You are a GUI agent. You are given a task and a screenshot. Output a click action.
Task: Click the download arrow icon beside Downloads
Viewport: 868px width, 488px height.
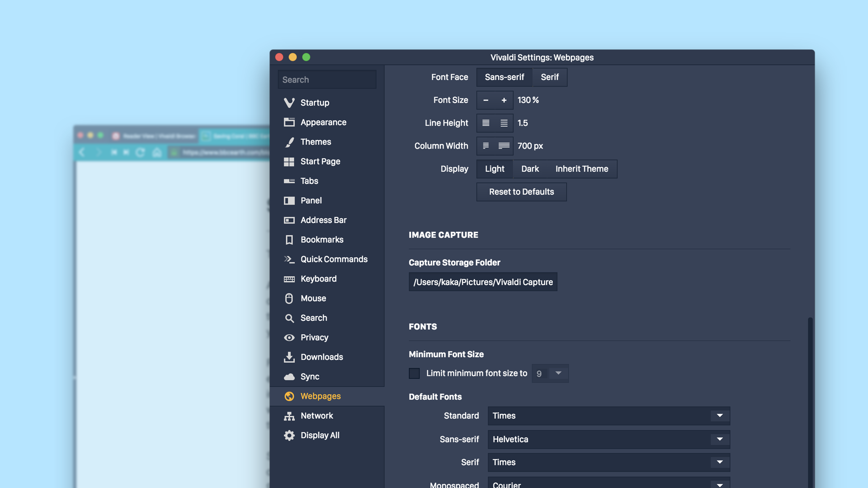tap(289, 357)
